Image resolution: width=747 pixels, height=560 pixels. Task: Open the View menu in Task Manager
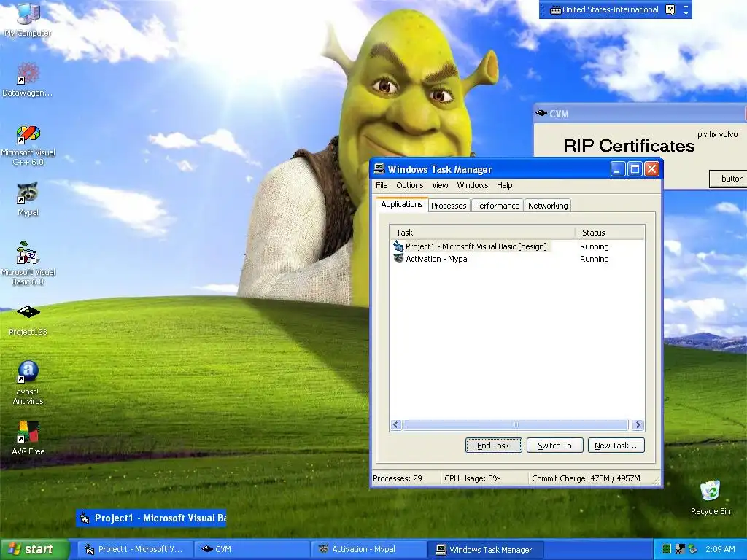tap(440, 185)
